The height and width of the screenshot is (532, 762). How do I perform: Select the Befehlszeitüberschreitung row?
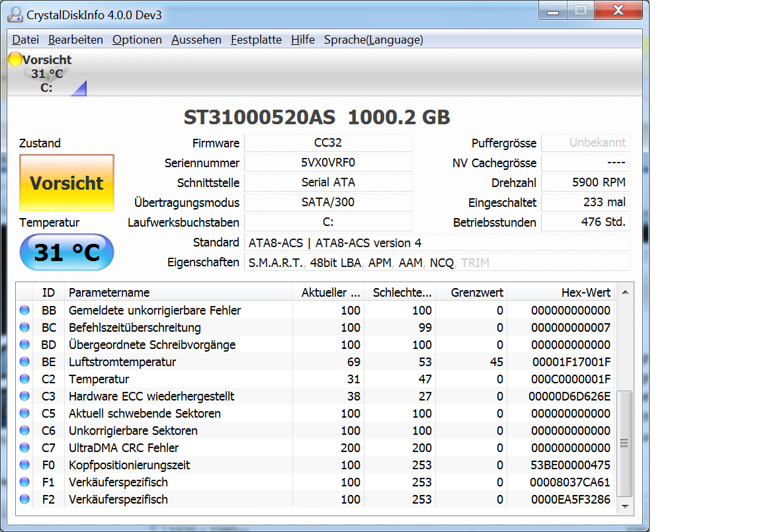click(316, 327)
